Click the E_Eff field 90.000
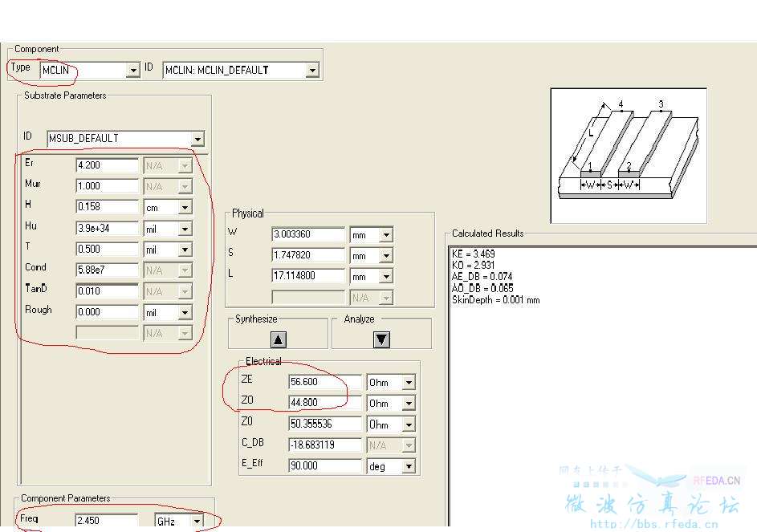757x532 pixels. pos(325,466)
